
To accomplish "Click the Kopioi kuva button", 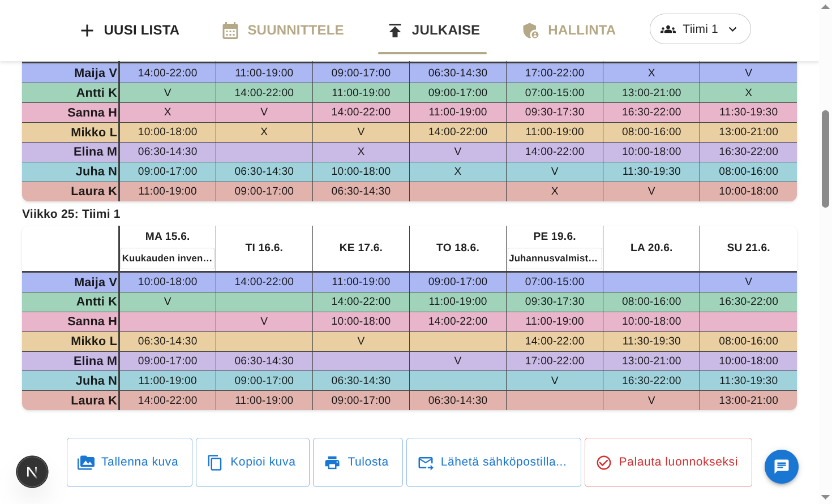I will coord(252,462).
